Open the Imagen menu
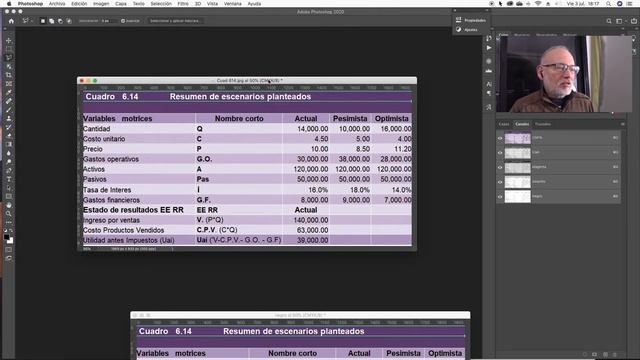 tap(101, 4)
